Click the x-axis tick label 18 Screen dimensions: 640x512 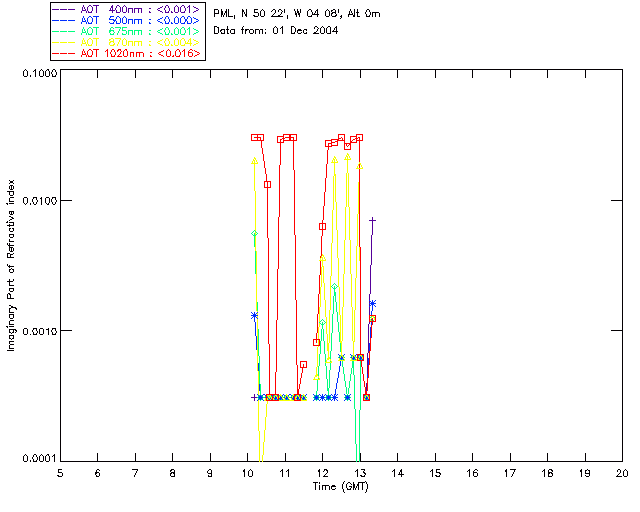(547, 474)
